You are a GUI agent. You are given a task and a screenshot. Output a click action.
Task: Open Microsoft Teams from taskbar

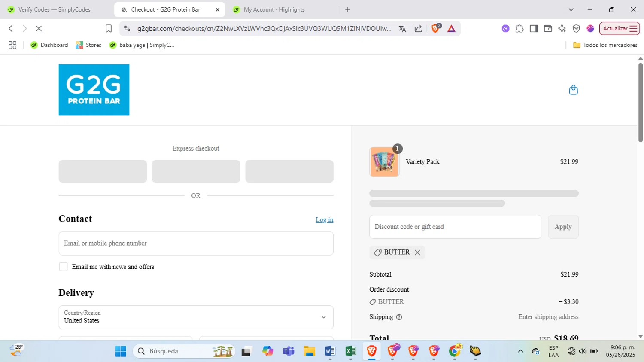289,351
